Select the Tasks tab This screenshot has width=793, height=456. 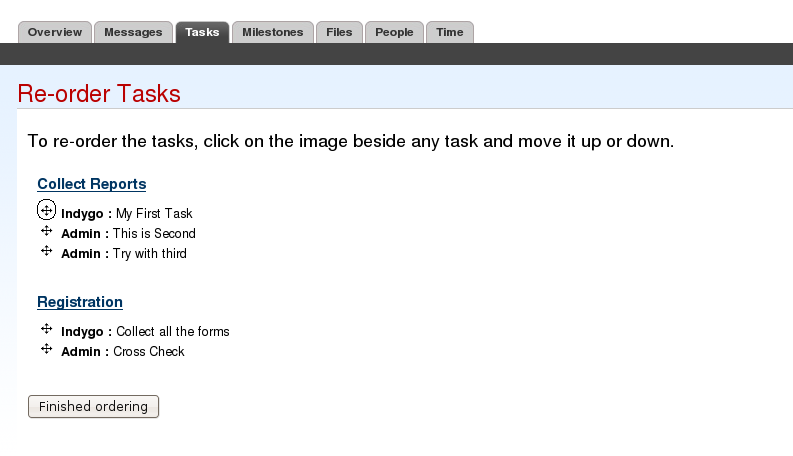pos(202,32)
